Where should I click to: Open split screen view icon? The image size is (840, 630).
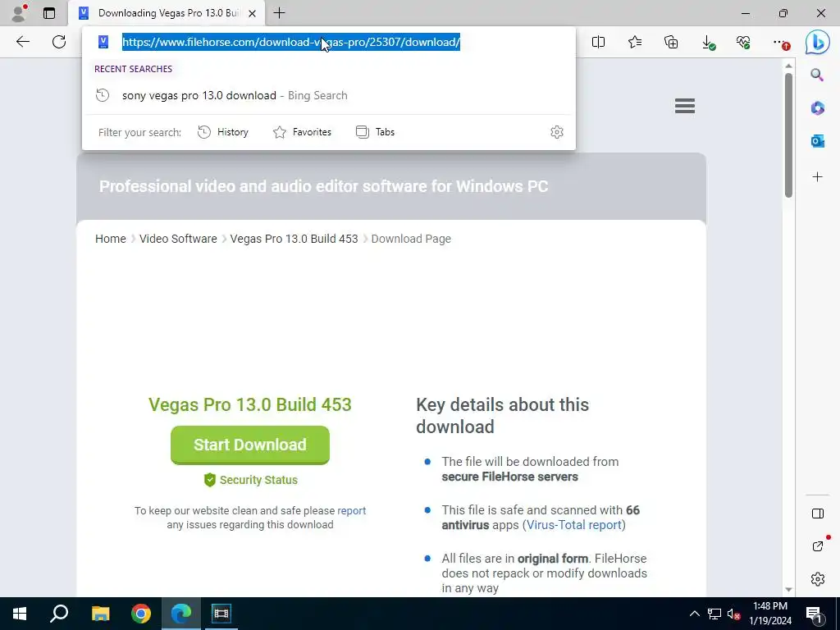[598, 42]
